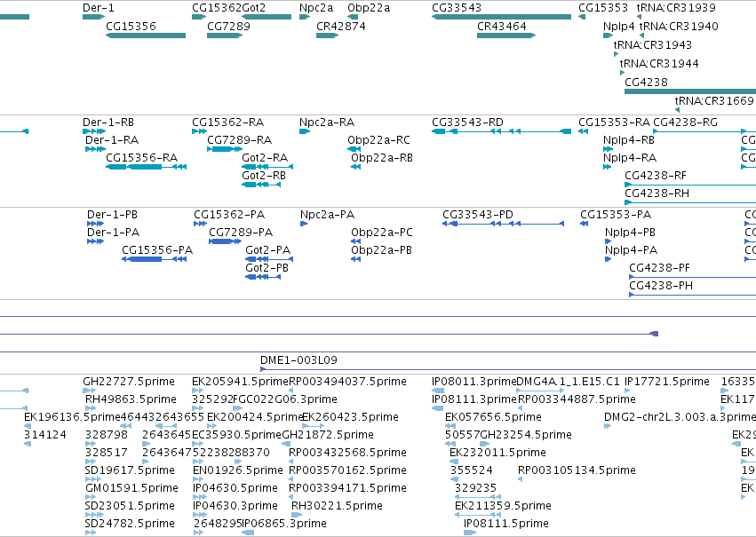Screen dimensions: 756x537
Task: Click the IP08111.5prime EST
Action: pyautogui.click(x=470, y=533)
